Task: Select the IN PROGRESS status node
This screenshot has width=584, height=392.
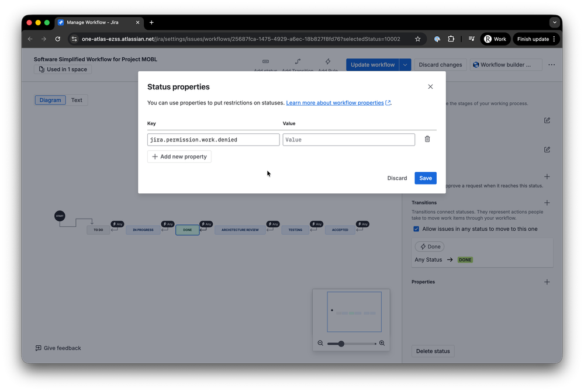Action: (x=143, y=230)
